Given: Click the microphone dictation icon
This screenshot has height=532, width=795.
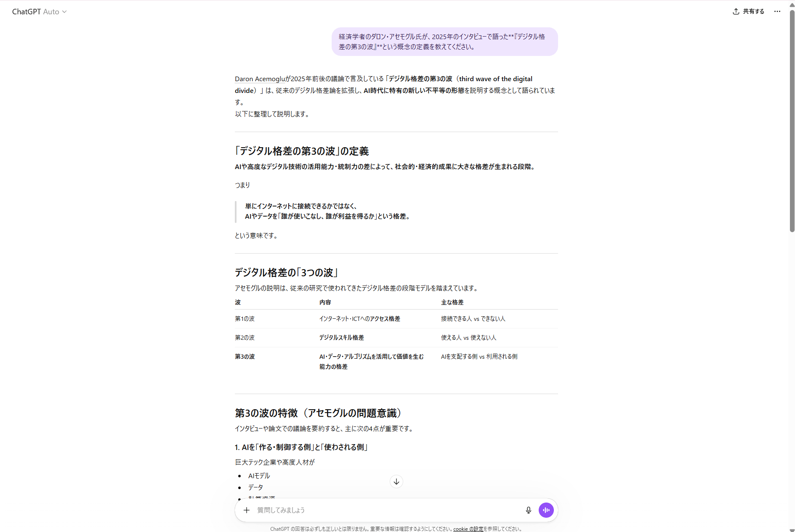Looking at the screenshot, I should point(528,510).
